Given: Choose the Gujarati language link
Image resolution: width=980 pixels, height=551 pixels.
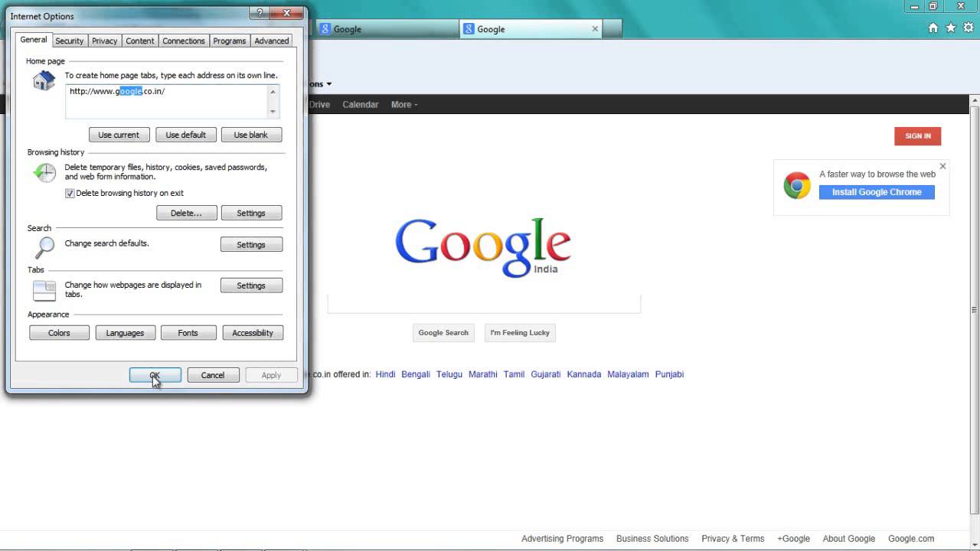Looking at the screenshot, I should (546, 374).
